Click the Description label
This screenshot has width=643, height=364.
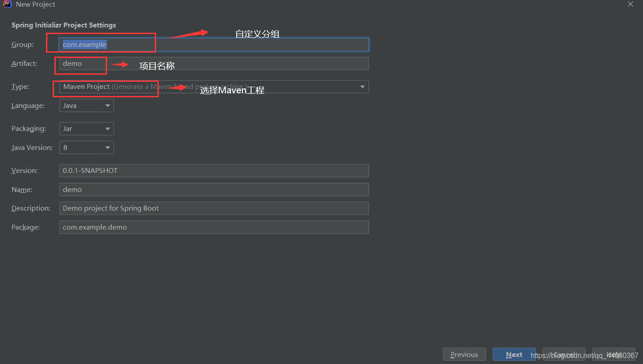31,208
